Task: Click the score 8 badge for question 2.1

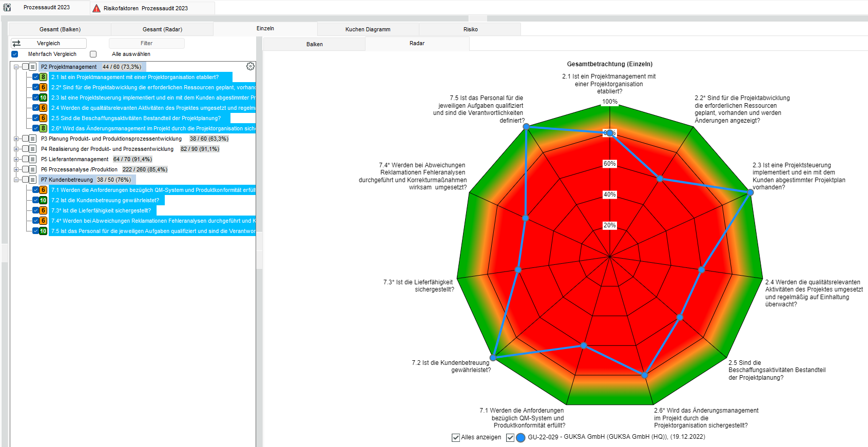Action: pyautogui.click(x=43, y=77)
